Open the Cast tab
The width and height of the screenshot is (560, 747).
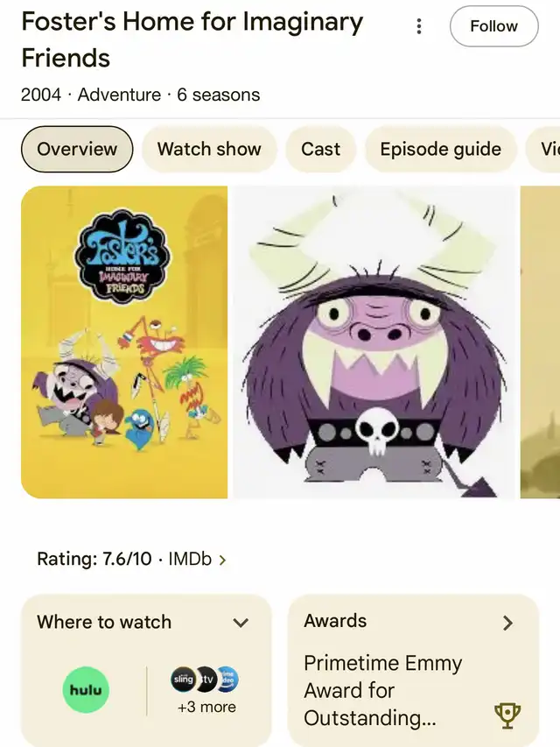tap(320, 149)
